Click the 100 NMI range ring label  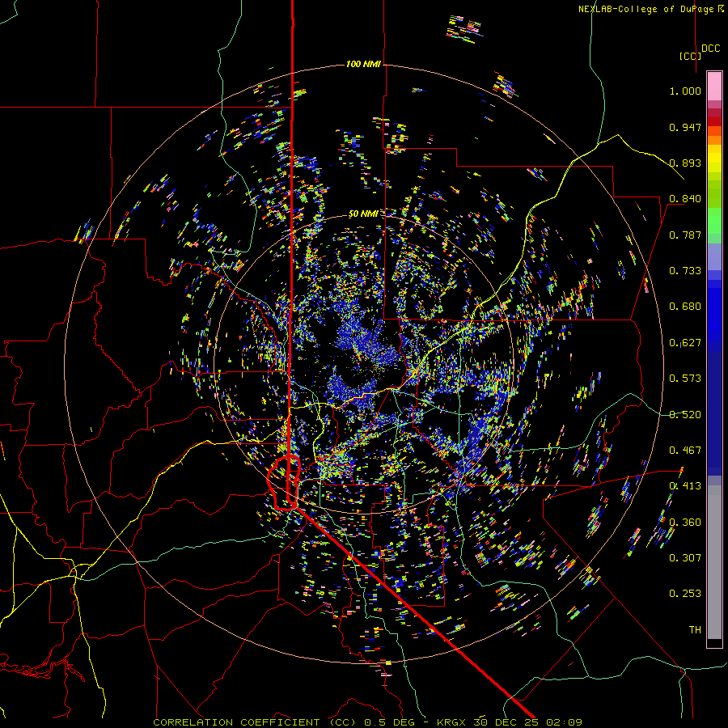click(x=363, y=64)
